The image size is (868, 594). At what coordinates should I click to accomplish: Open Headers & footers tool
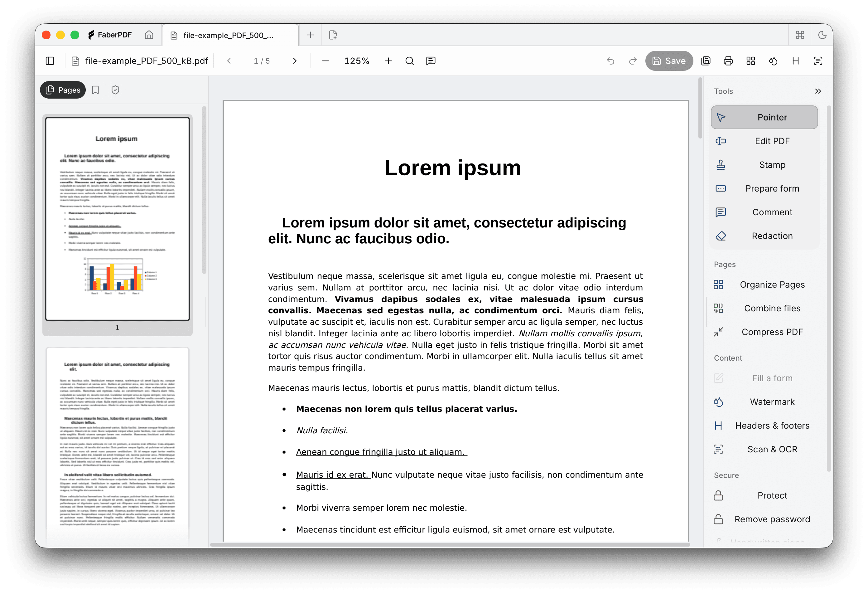click(x=764, y=426)
